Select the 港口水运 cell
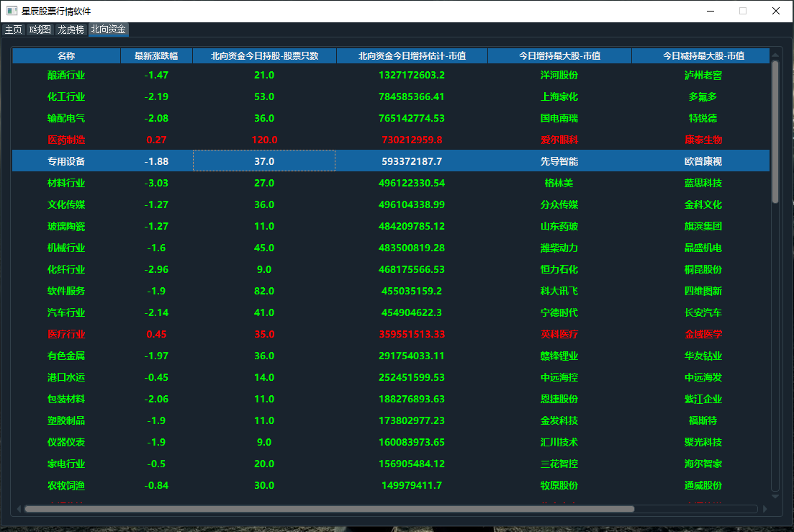 66,378
